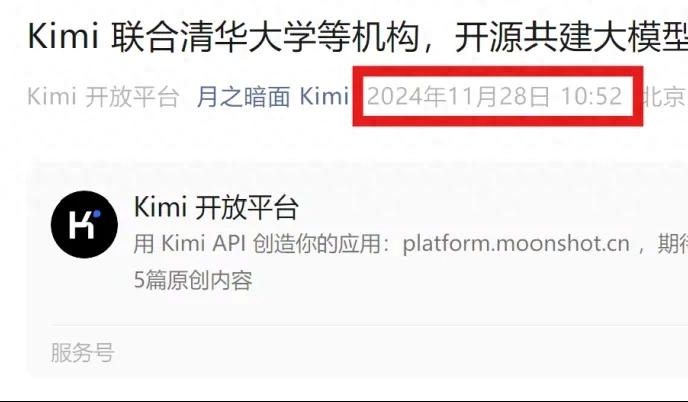Click the 服务号 account type label
688x402 pixels.
(x=82, y=353)
